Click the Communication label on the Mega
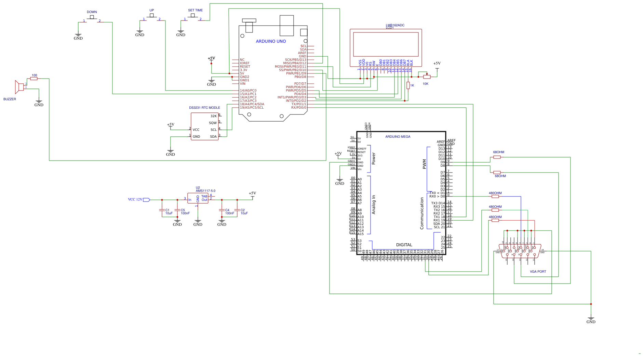Image resolution: width=644 pixels, height=357 pixels. tap(422, 213)
